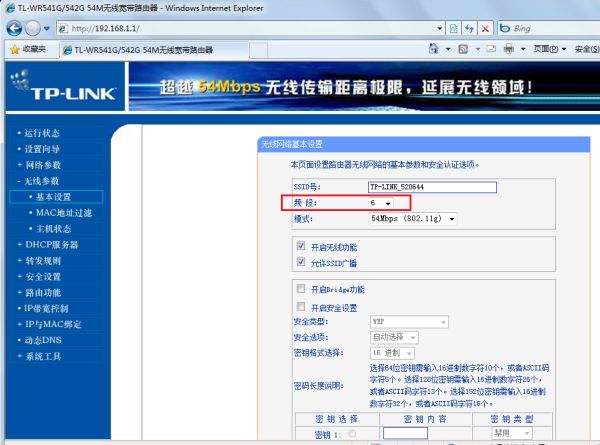Open the 频段 channel dropdown

(x=381, y=203)
